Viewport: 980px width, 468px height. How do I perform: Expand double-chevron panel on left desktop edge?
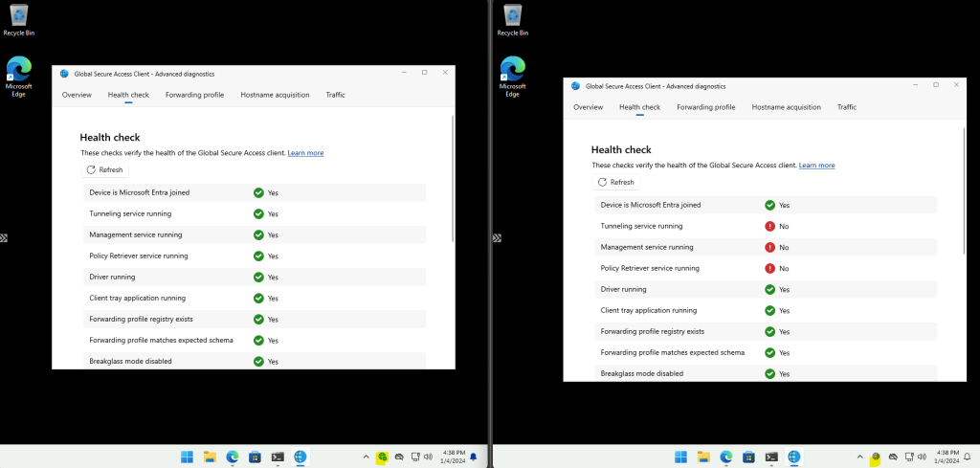tap(4, 237)
